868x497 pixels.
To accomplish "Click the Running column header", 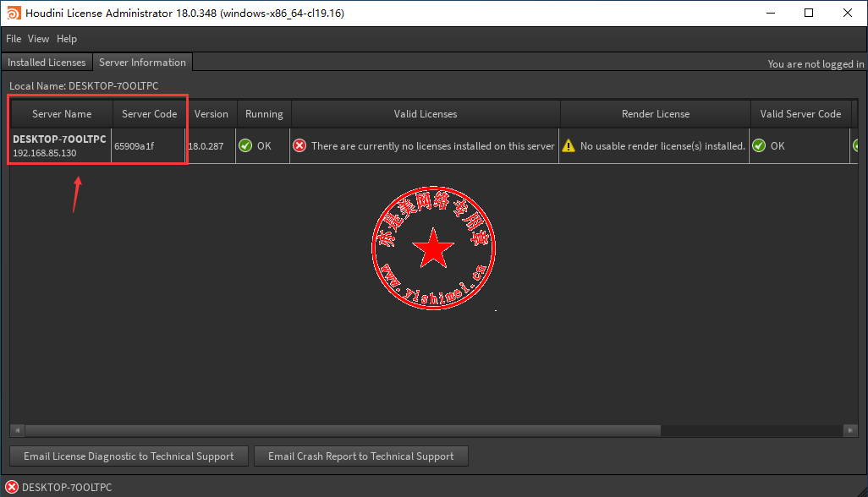I will pyautogui.click(x=264, y=114).
